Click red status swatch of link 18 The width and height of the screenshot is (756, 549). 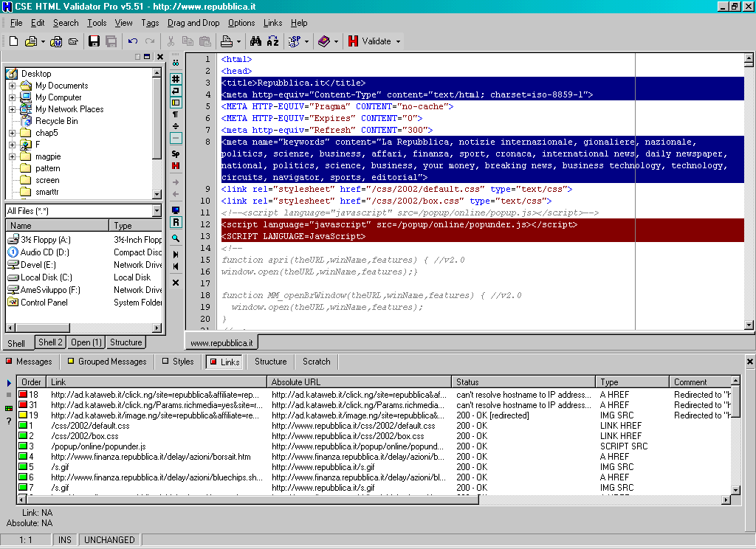coord(23,395)
